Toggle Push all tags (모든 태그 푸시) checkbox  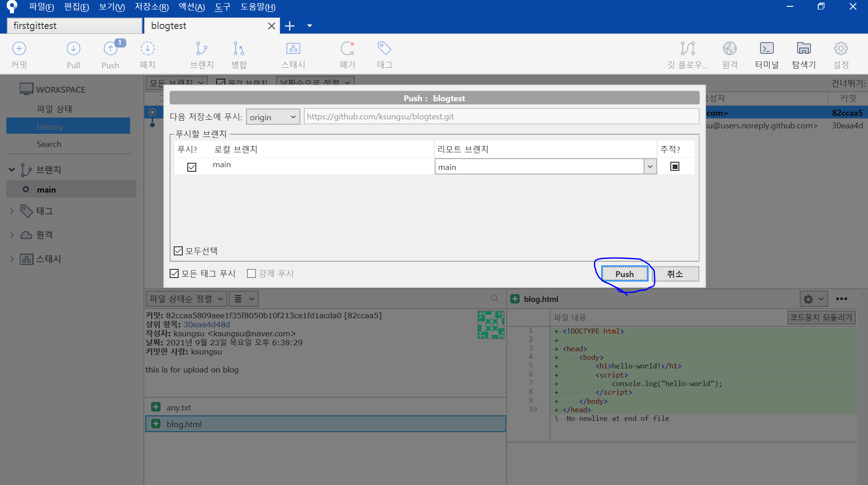point(174,273)
